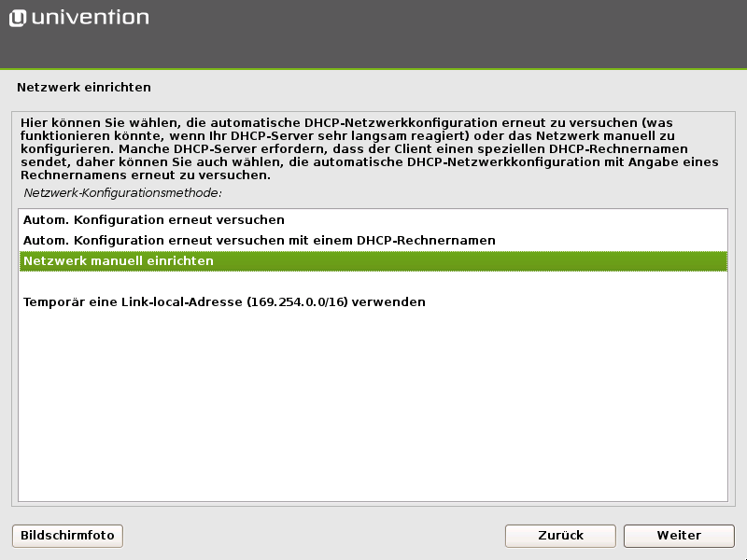Click the gray area between Bildschirmfoto and Zurück
The height and width of the screenshot is (560, 747).
(313, 536)
